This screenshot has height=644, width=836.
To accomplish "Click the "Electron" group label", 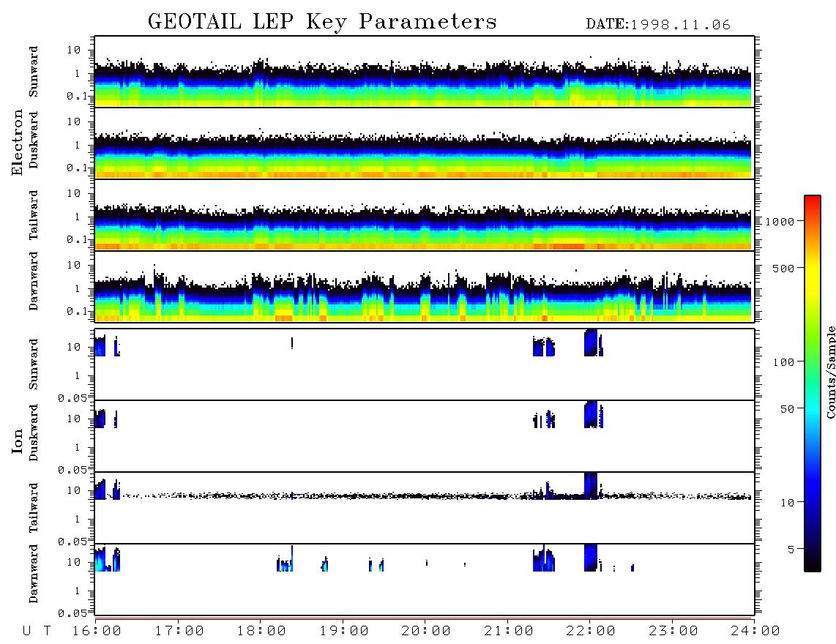I will point(18,142).
